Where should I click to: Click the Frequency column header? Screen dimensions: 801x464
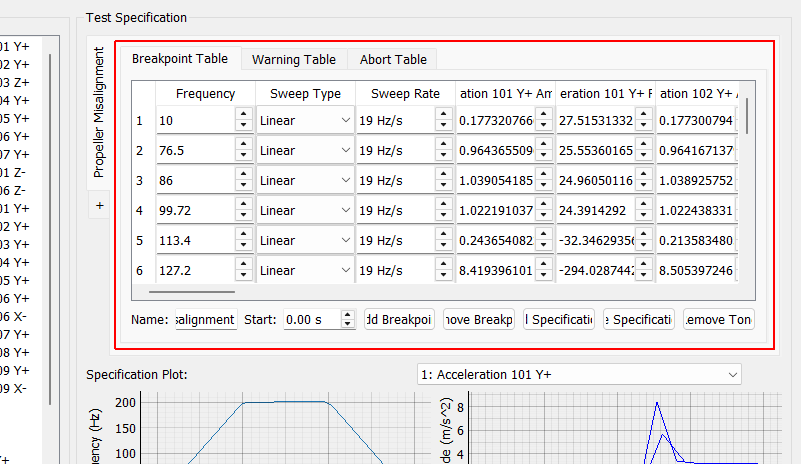pos(205,94)
